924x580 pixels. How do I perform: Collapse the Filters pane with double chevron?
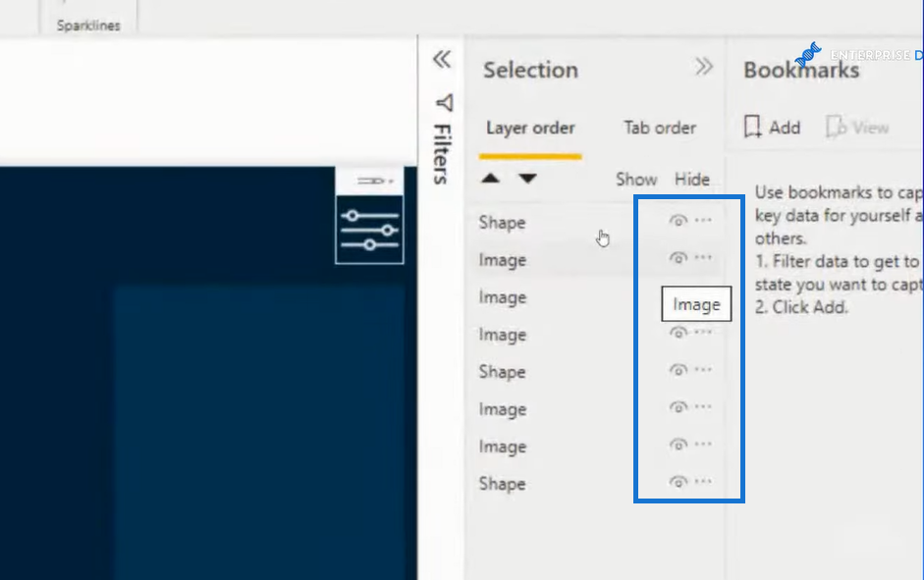click(441, 60)
